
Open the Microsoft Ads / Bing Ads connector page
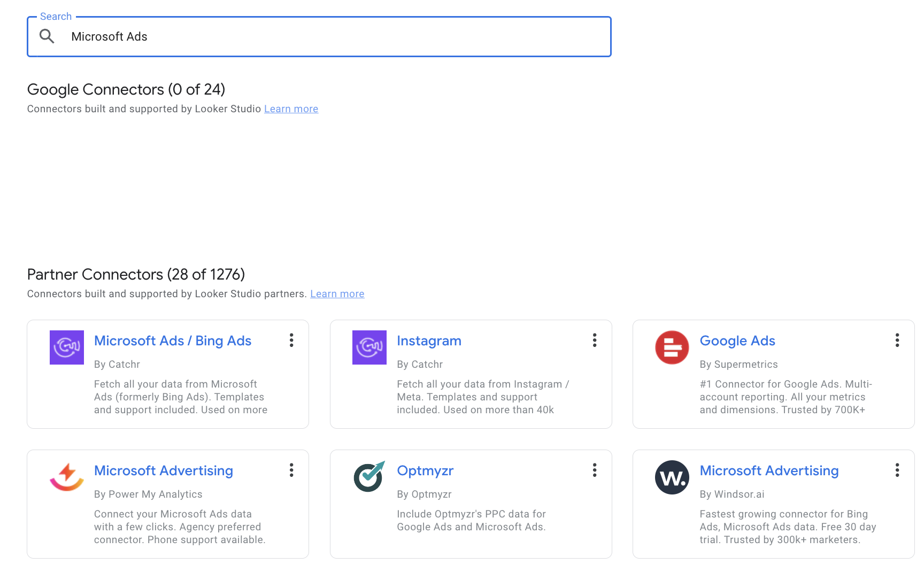(x=173, y=341)
